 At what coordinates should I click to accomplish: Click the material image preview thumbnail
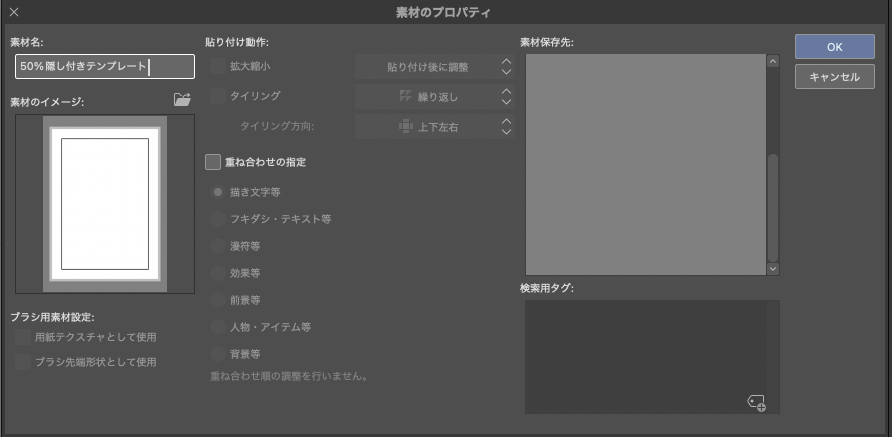coord(105,203)
